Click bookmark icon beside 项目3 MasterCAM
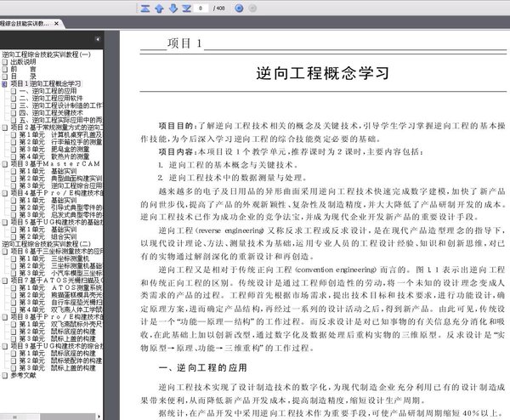 click(x=4, y=163)
